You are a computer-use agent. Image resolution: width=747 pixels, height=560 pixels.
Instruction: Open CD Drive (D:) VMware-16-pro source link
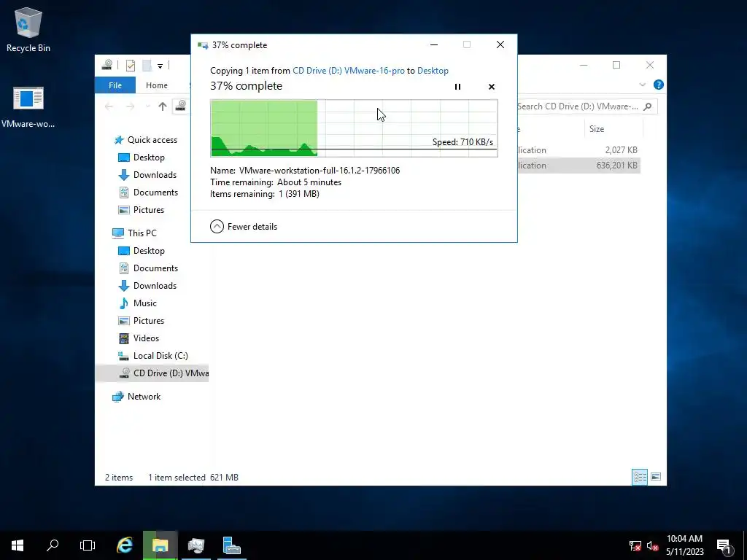pyautogui.click(x=348, y=71)
